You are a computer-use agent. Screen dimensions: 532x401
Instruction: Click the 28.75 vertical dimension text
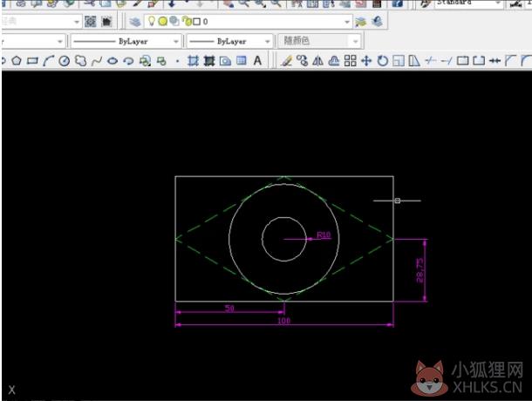(419, 270)
